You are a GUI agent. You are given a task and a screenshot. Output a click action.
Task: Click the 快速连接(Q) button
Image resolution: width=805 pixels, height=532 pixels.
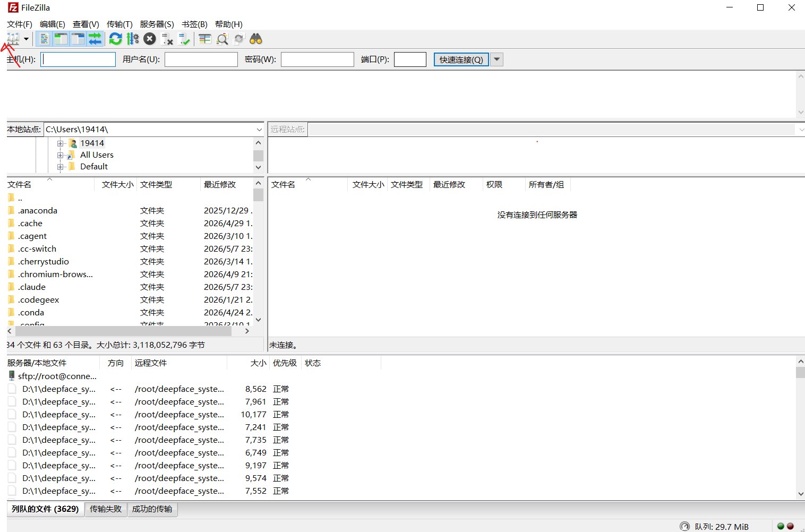pyautogui.click(x=461, y=59)
